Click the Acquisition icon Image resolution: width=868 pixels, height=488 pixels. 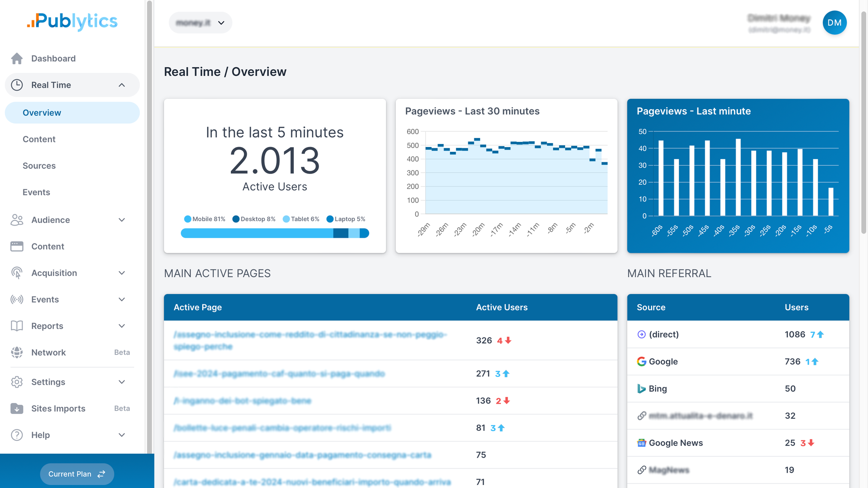click(17, 272)
